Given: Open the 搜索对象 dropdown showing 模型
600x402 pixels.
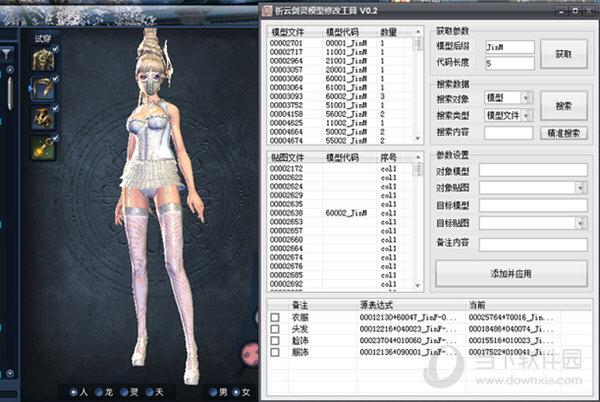Looking at the screenshot, I should [x=527, y=98].
